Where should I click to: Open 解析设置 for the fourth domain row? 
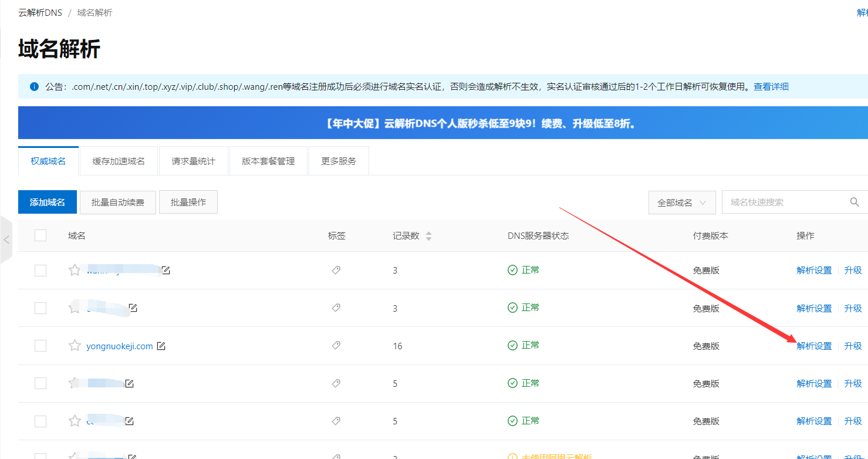click(814, 383)
